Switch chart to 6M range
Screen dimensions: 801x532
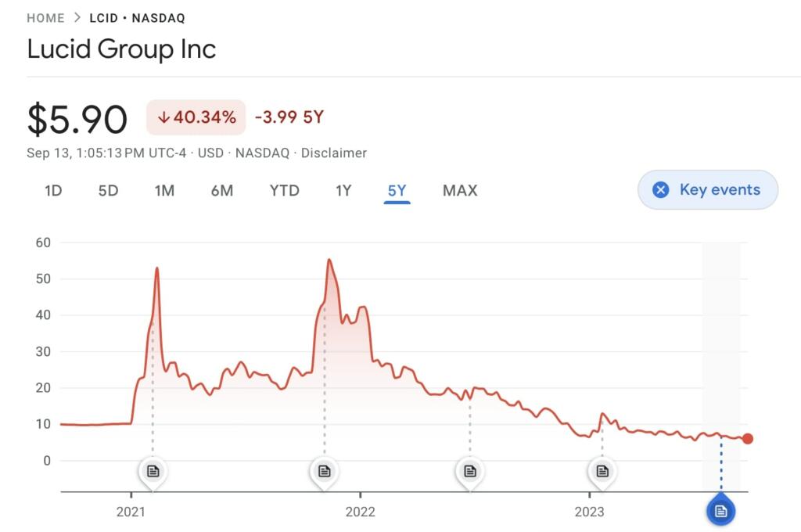pos(222,190)
